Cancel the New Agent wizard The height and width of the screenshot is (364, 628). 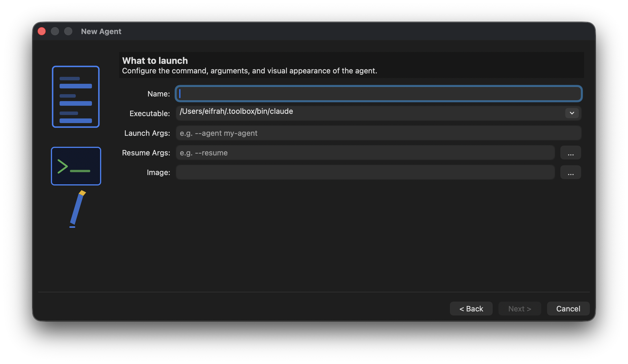[x=568, y=309]
